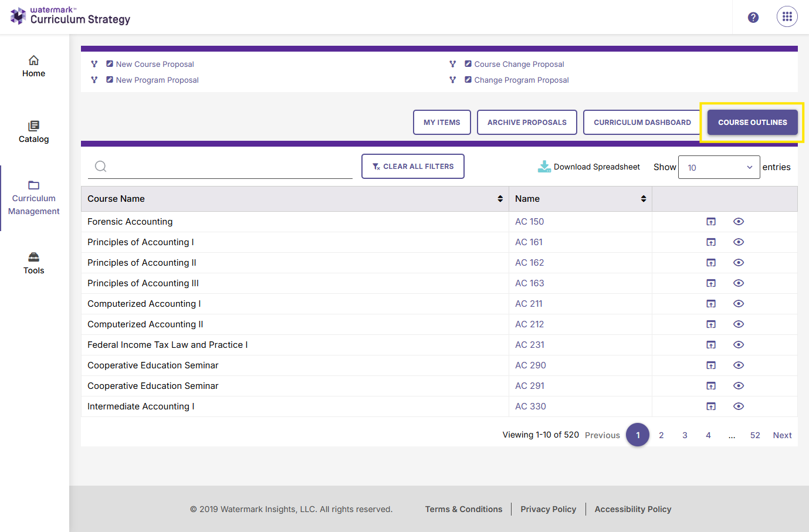Open Accessibility Policy footer link
Viewport: 809px width, 532px height.
[632, 509]
